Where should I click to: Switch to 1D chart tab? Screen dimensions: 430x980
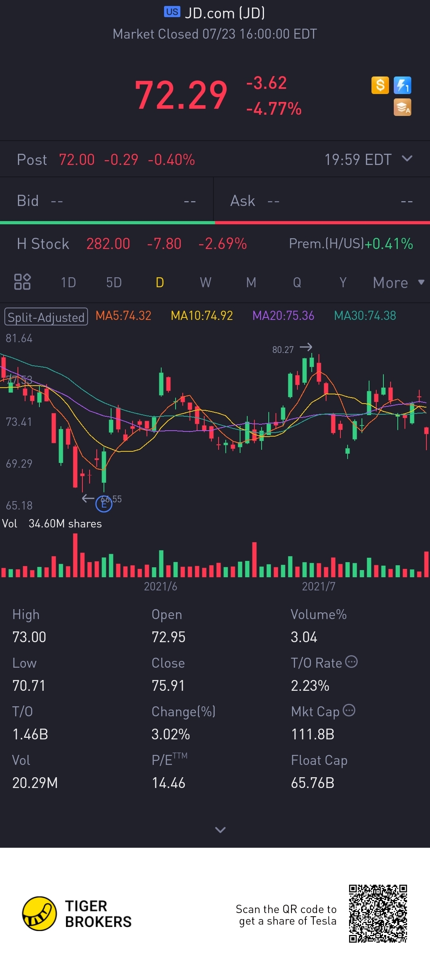pyautogui.click(x=68, y=282)
